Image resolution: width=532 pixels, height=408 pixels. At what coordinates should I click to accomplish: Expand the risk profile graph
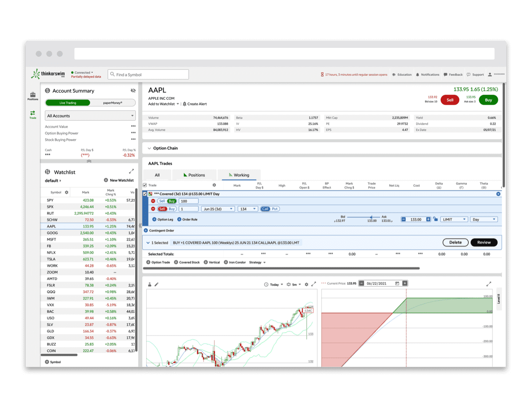(489, 284)
